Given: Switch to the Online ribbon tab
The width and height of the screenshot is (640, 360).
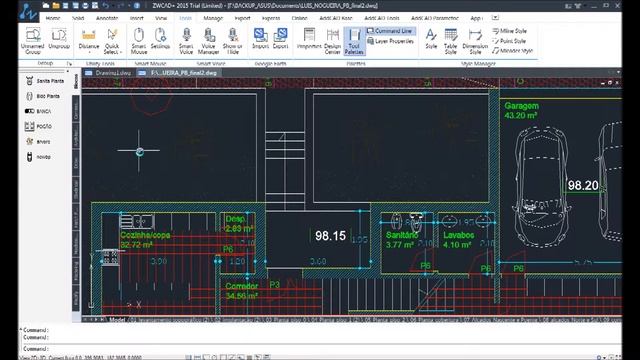Looking at the screenshot, I should (x=299, y=18).
